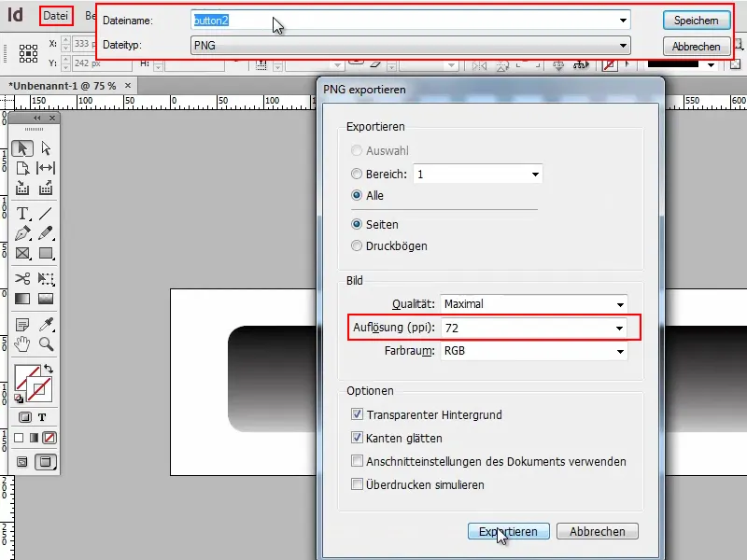Select the Content Placer tool
This screenshot has width=747, height=560.
[x=46, y=189]
